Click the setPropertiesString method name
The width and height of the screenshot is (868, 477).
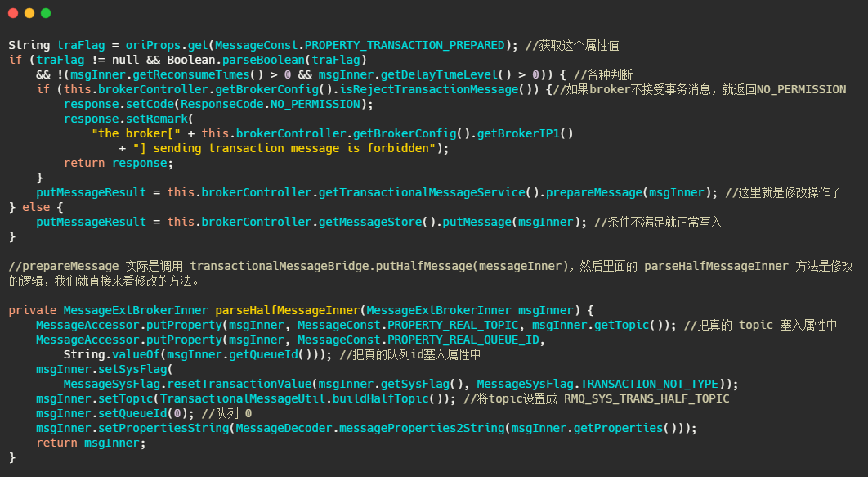[x=163, y=428]
